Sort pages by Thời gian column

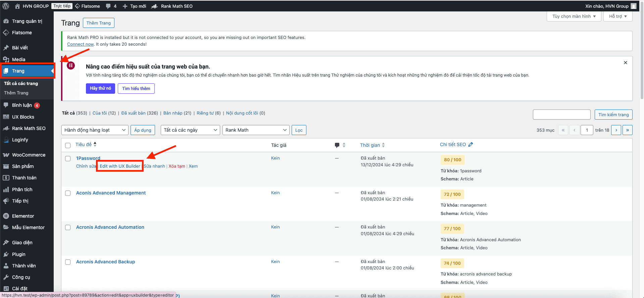pos(373,145)
